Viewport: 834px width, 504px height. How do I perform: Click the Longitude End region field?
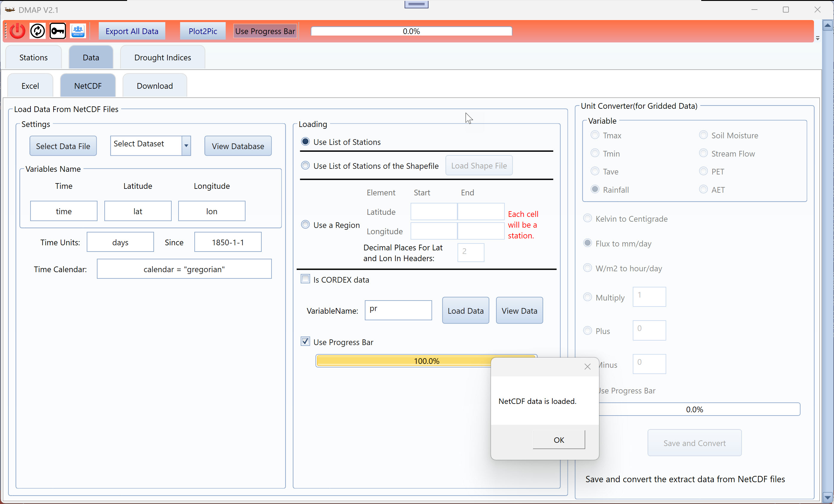point(481,231)
